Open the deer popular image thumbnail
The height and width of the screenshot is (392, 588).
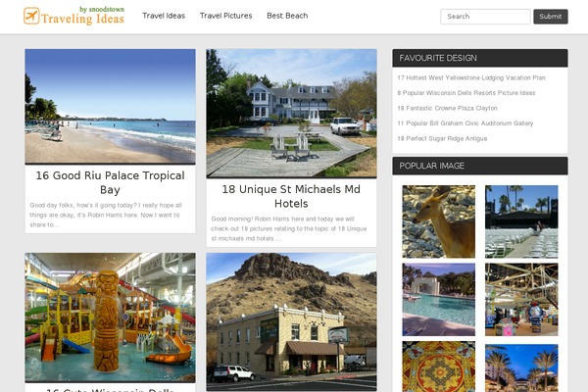[439, 221]
